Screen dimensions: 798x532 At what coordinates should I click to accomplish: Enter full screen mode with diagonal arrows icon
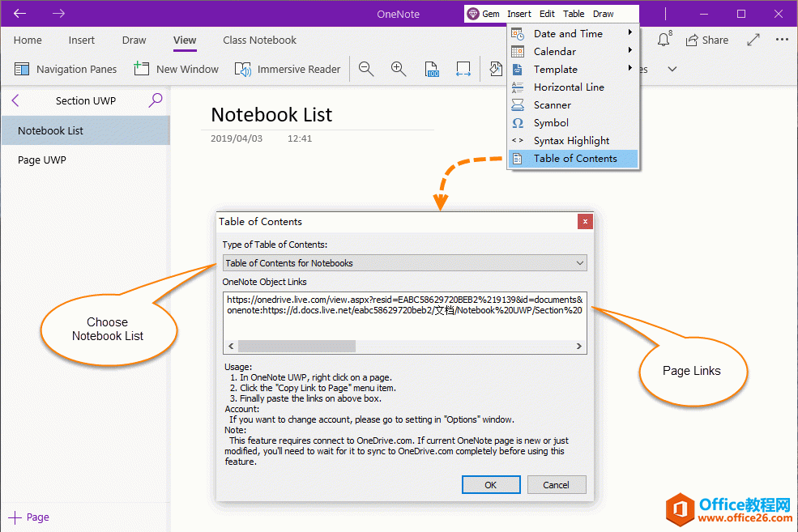point(753,40)
